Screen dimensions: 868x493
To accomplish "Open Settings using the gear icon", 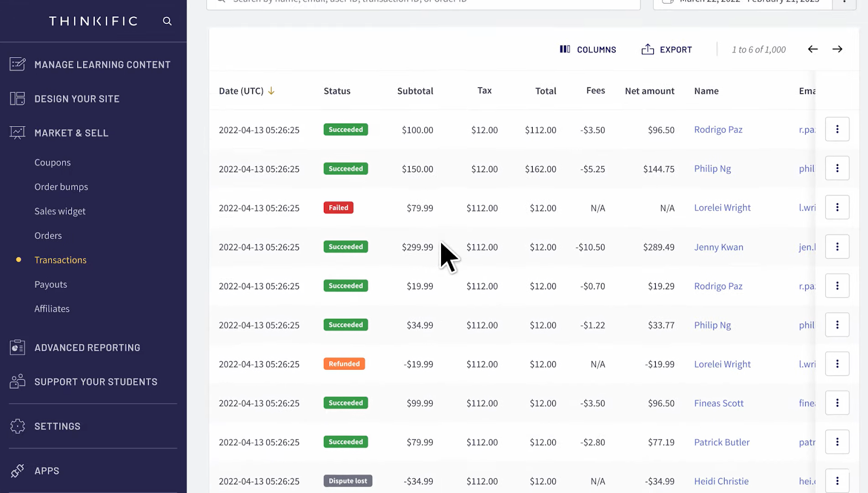I will click(x=18, y=426).
